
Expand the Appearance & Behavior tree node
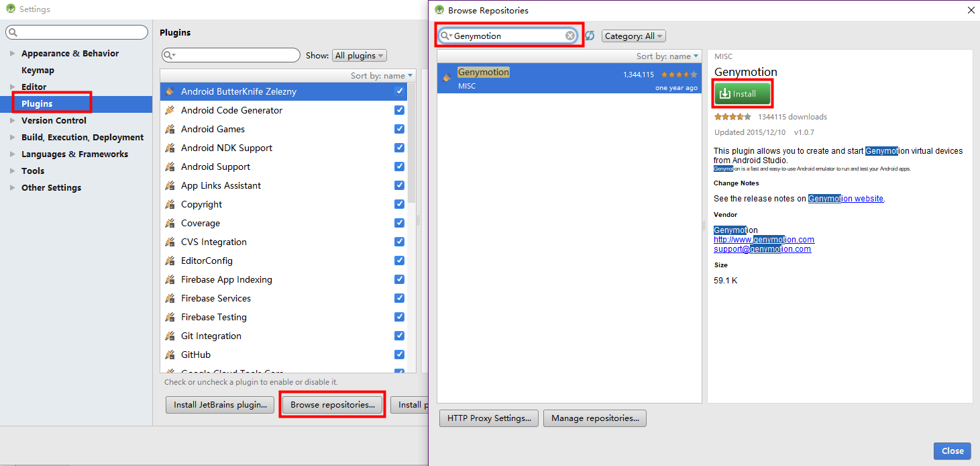[13, 54]
